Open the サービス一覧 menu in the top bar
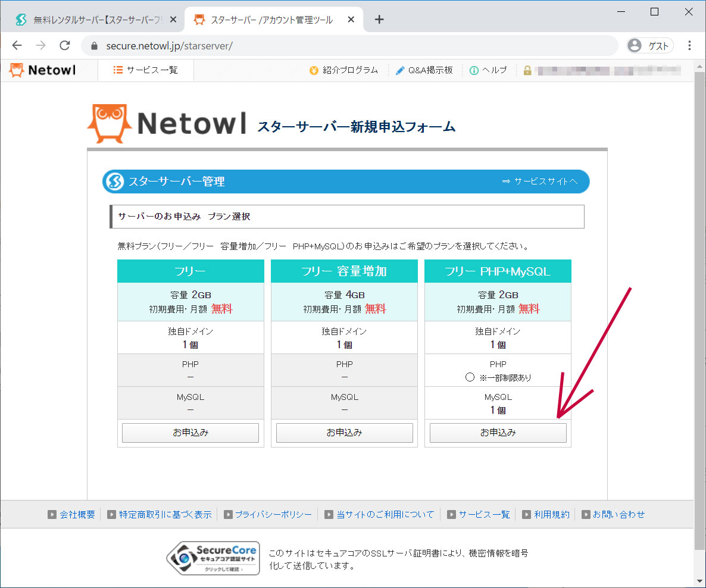Screen dimensions: 706x588 click(146, 70)
